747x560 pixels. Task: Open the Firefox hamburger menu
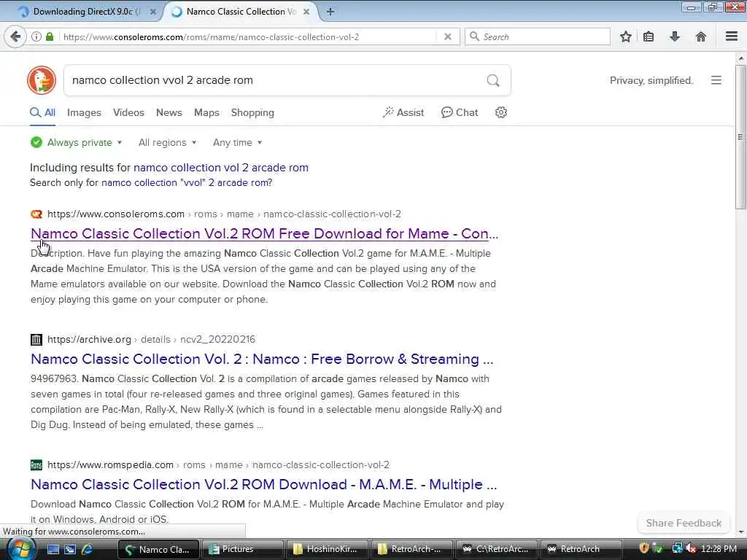coord(731,36)
